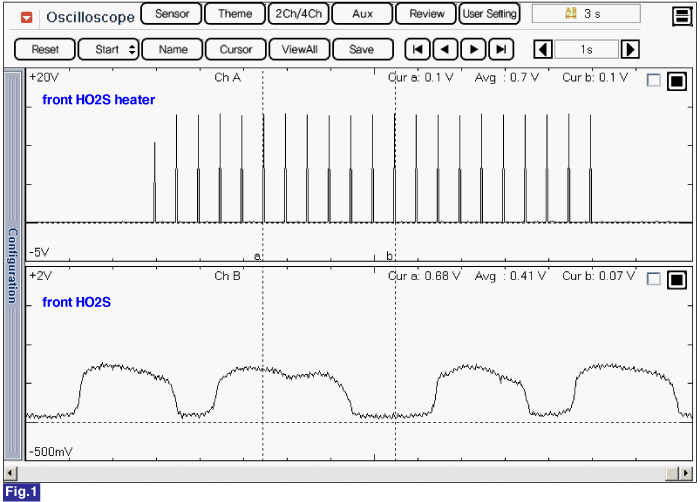The image size is (700, 502).
Task: Click the Reset button
Action: (45, 49)
